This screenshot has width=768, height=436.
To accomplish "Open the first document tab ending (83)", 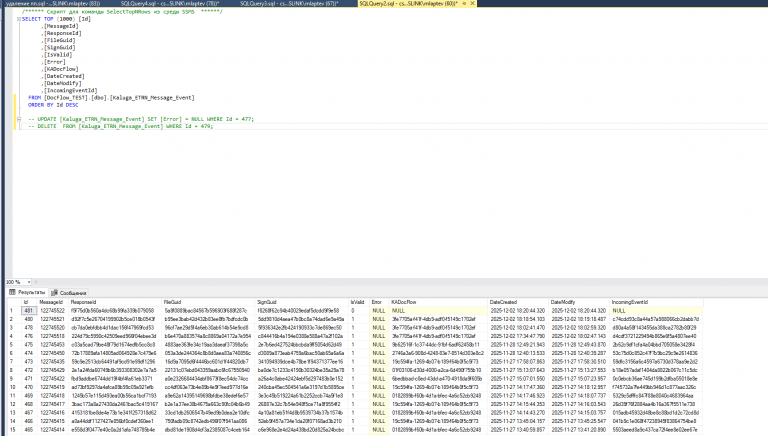I will click(x=53, y=3).
